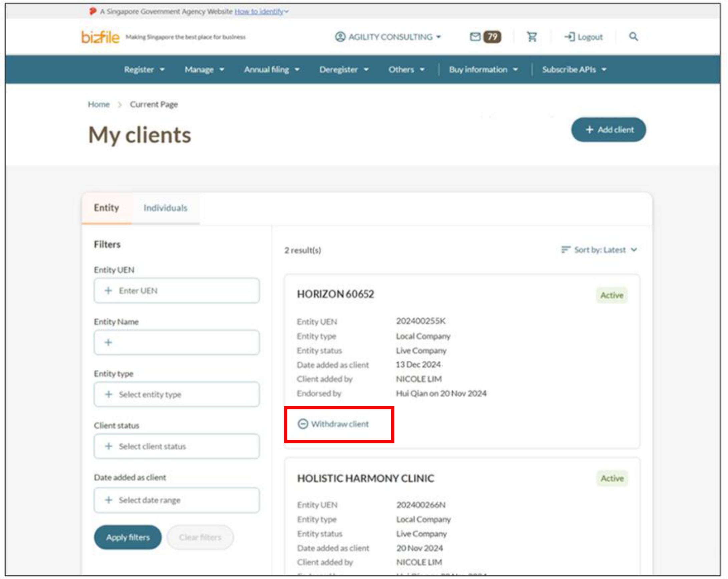728x579 pixels.
Task: Click the HORIZON 60652 card title
Action: pyautogui.click(x=335, y=294)
